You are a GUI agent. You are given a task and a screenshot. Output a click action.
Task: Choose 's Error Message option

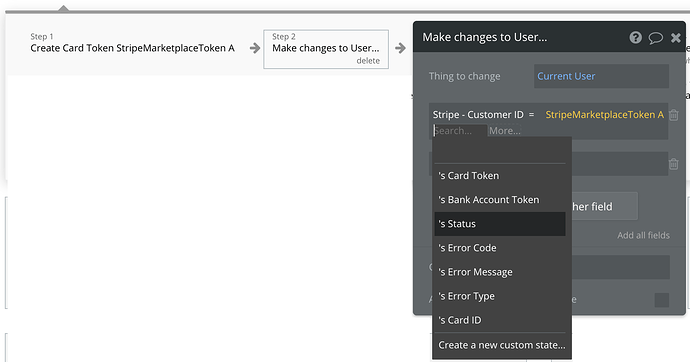click(500, 272)
